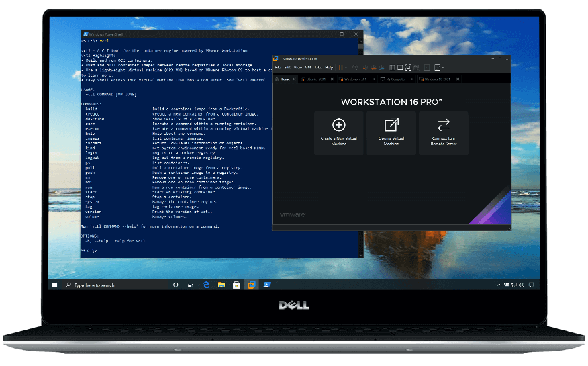Show hidden system tray icons chevron
The height and width of the screenshot is (366, 588).
tap(499, 285)
